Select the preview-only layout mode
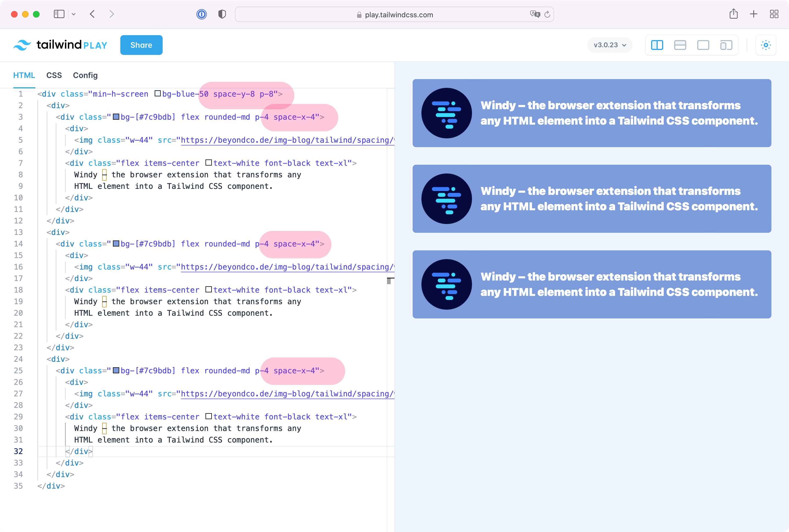Image resolution: width=789 pixels, height=532 pixels. click(703, 45)
